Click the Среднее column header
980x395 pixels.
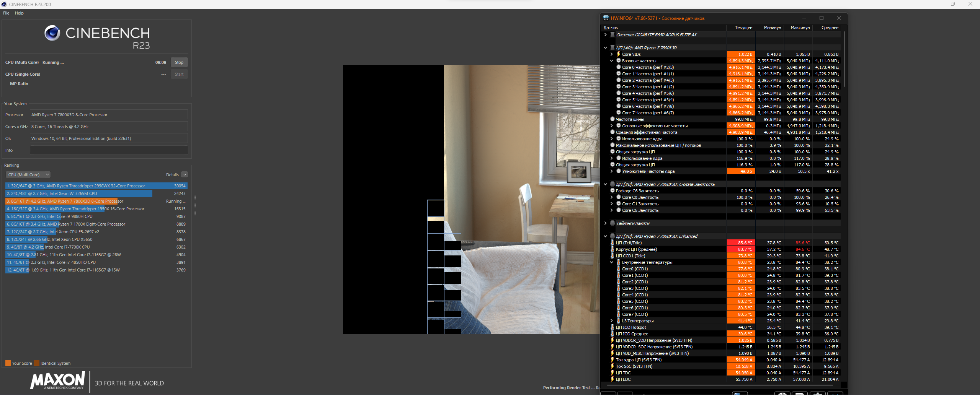pyautogui.click(x=827, y=28)
